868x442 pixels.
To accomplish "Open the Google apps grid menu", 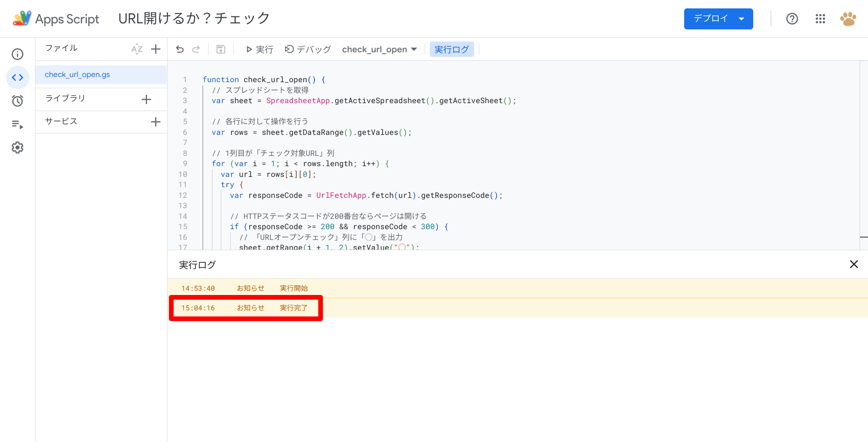I will (820, 19).
